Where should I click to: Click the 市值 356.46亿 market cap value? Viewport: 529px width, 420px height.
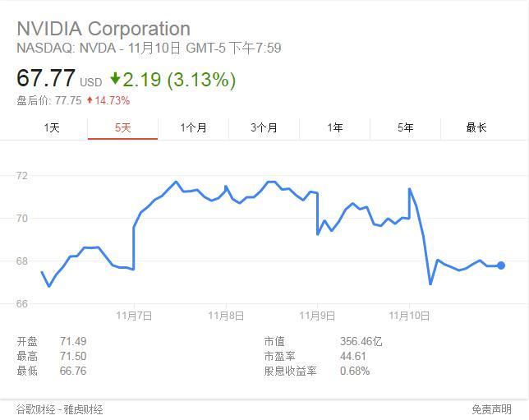point(361,341)
